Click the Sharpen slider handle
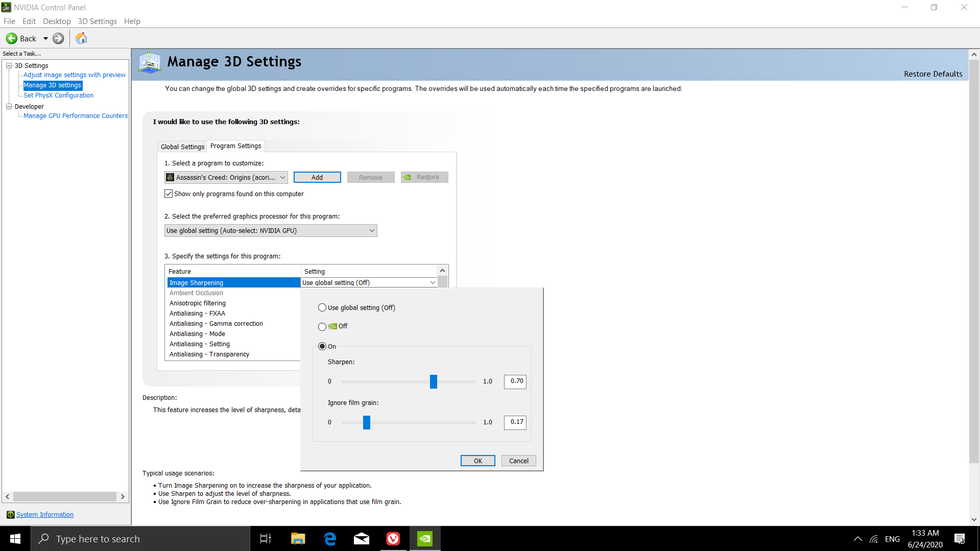The height and width of the screenshot is (551, 980). coord(433,381)
